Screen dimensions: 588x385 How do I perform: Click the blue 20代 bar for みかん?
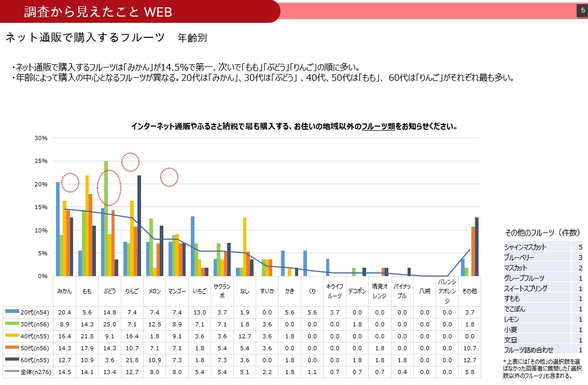coord(58,229)
